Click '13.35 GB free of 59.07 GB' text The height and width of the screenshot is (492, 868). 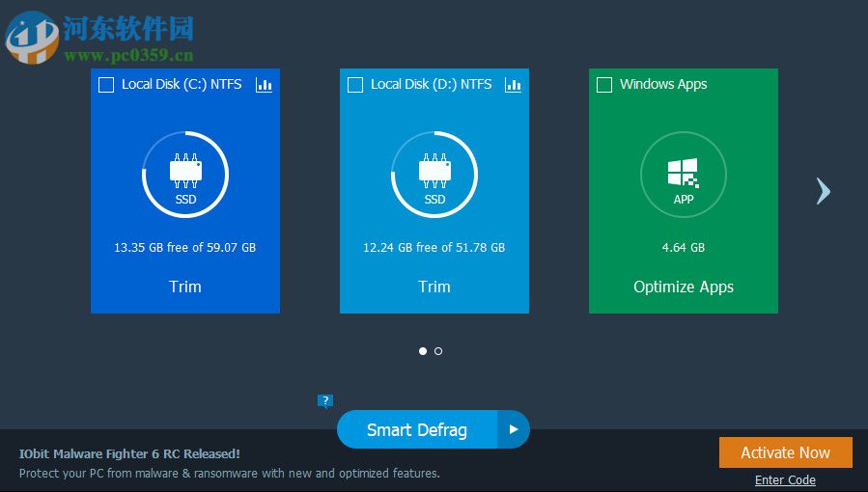coord(184,247)
